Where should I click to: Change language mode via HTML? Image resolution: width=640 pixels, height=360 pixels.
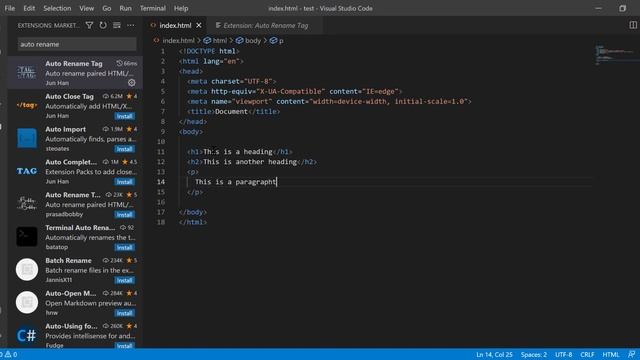click(611, 354)
